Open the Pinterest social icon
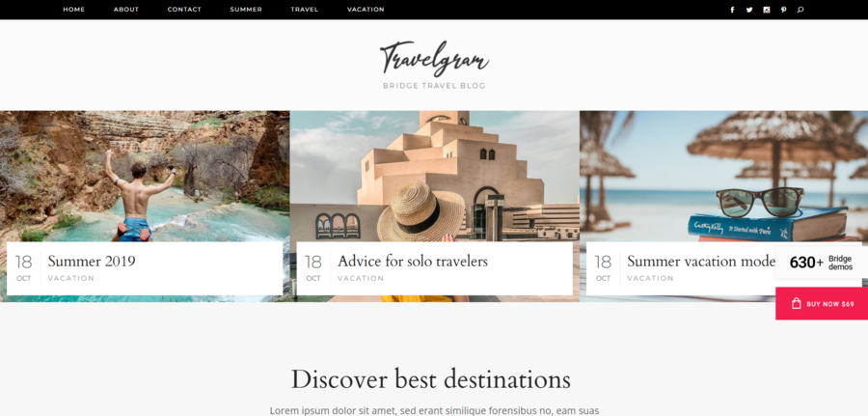 783,10
